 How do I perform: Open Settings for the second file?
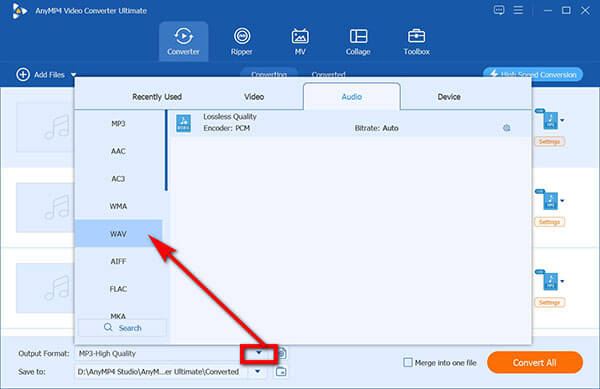pos(549,222)
